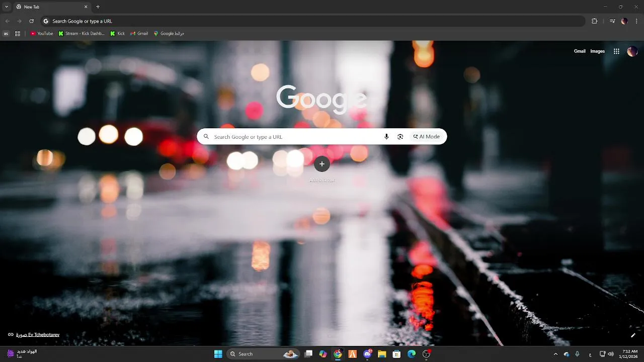This screenshot has width=644, height=362.
Task: Open the Windows Start menu
Action: tap(218, 354)
